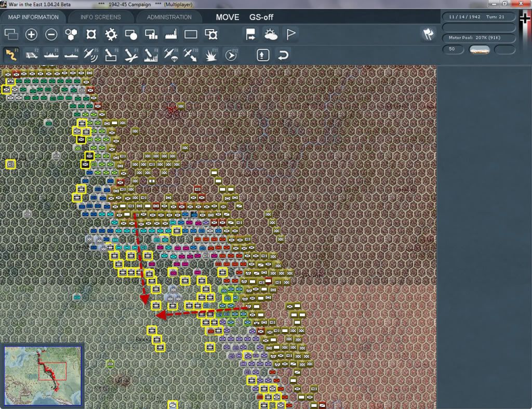The height and width of the screenshot is (409, 532).
Task: Click the minimap overview thumbnail
Action: tap(43, 375)
